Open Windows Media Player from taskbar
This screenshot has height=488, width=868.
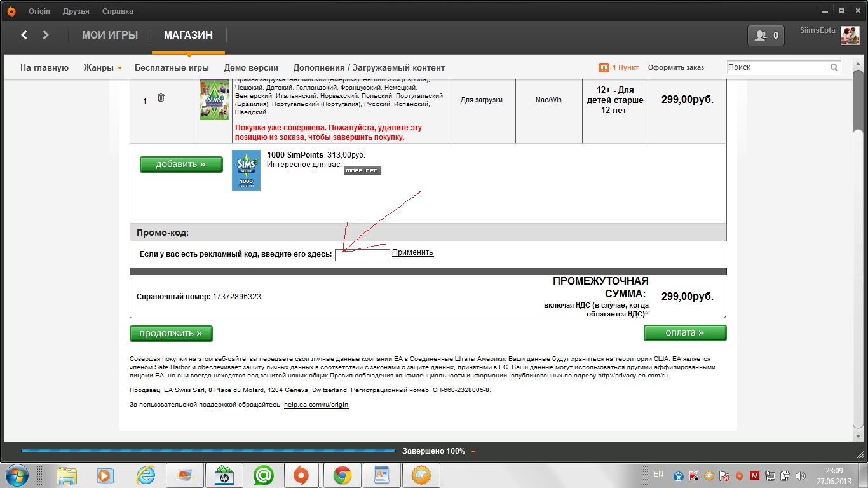(105, 475)
